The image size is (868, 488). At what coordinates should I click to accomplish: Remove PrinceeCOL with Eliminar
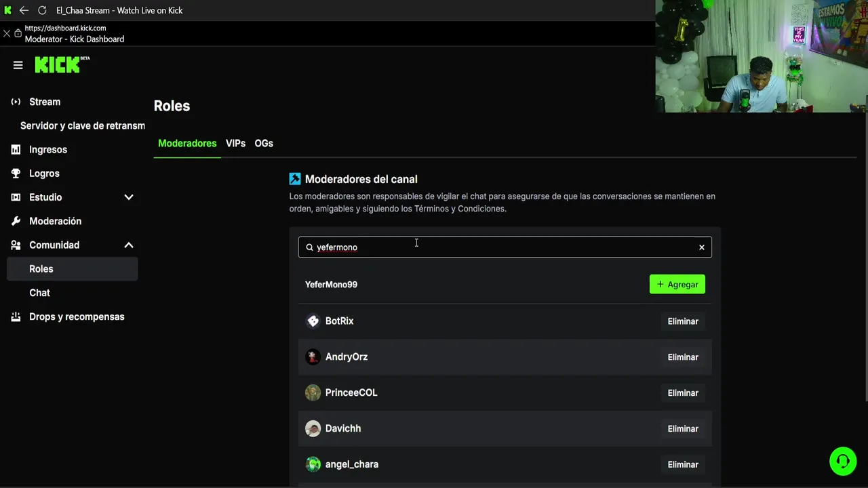[683, 393]
